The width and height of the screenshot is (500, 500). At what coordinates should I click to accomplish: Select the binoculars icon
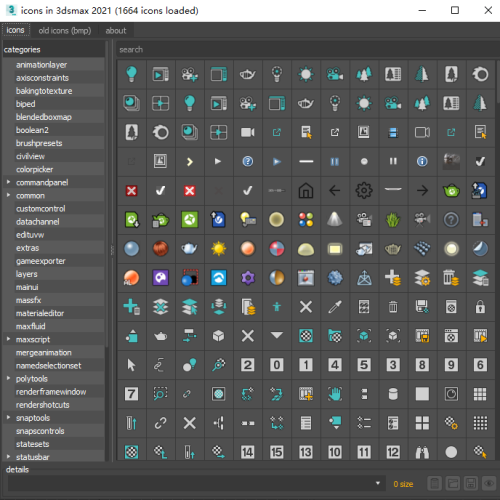point(422,452)
